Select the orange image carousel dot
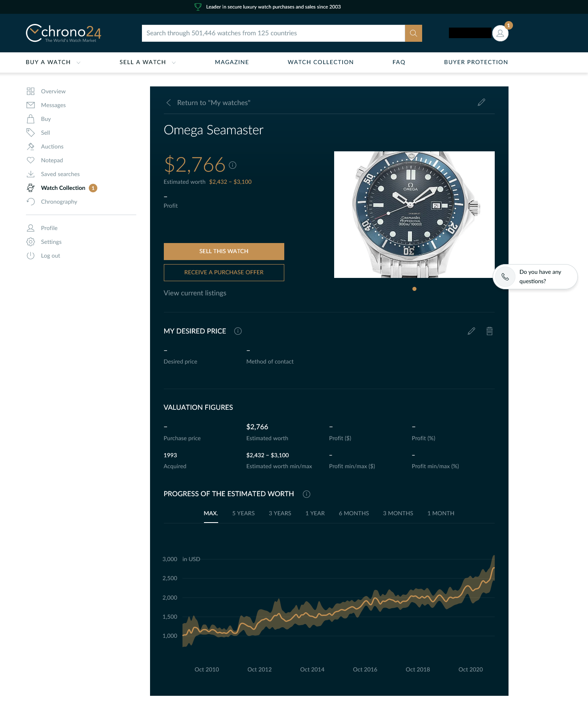588x710 pixels. pyautogui.click(x=414, y=289)
